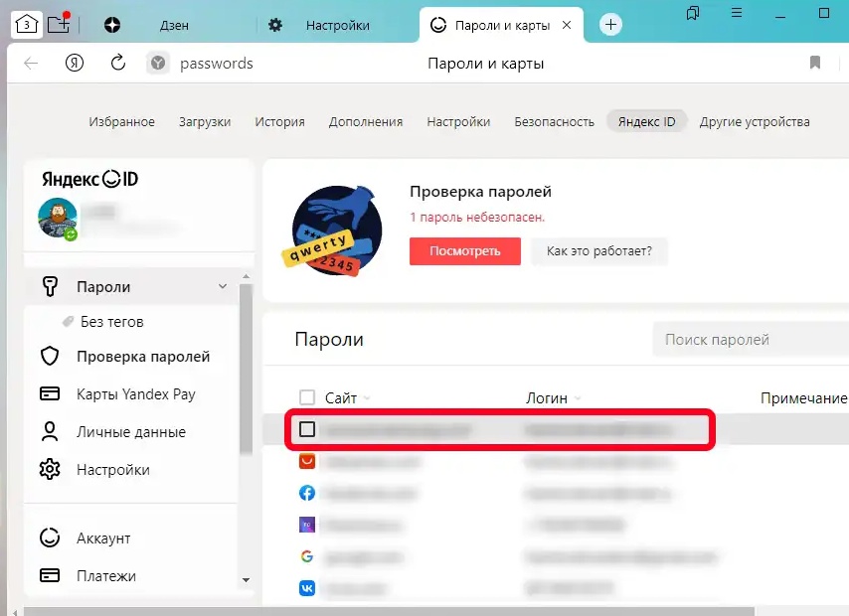
Task: Switch to the Настройки browser tab
Action: (337, 25)
